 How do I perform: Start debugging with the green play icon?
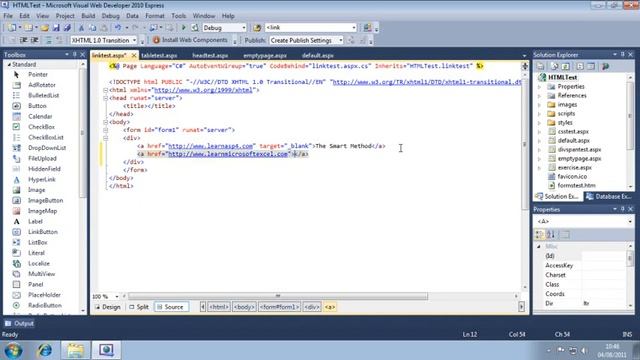183,28
